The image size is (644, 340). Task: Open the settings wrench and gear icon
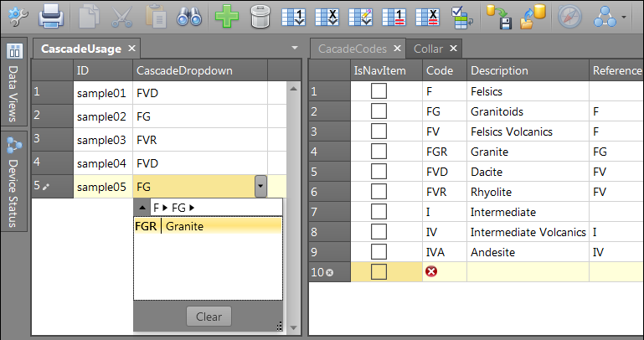click(x=18, y=18)
